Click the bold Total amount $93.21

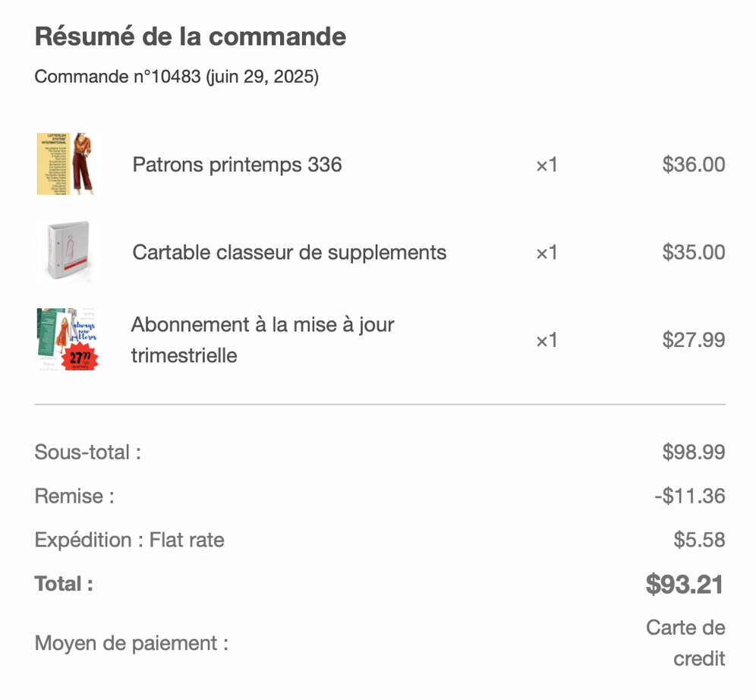point(685,585)
